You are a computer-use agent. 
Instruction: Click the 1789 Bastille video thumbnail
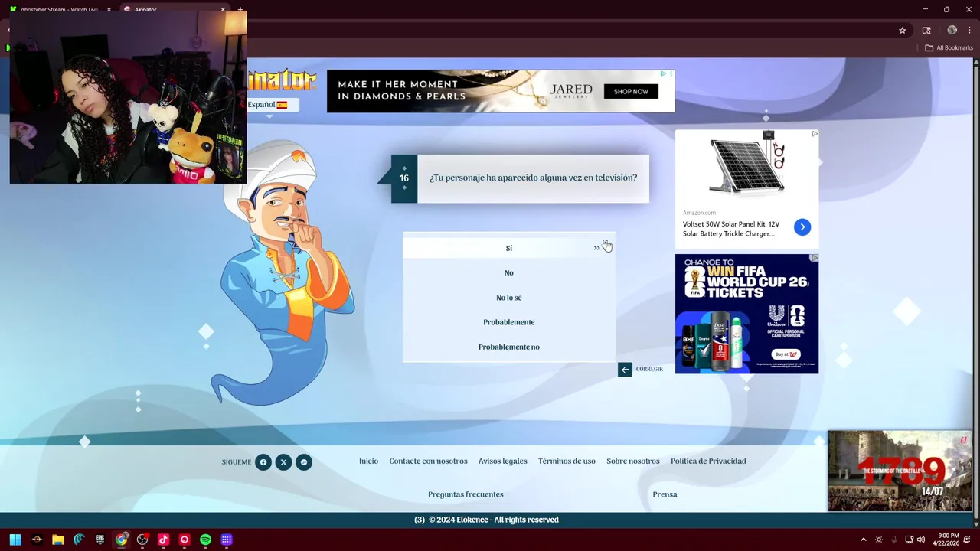coord(900,471)
